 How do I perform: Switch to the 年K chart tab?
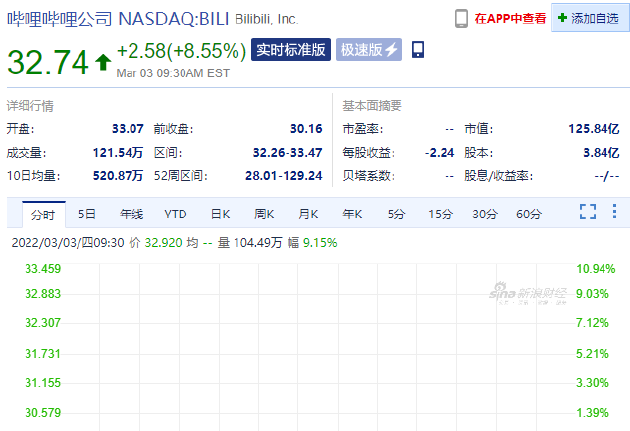click(x=352, y=214)
